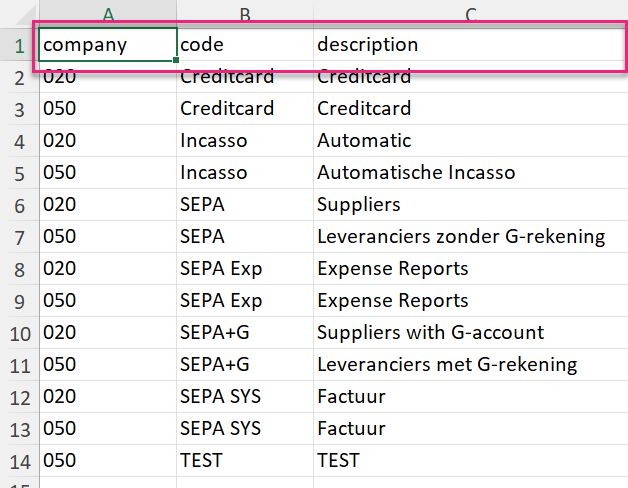The image size is (628, 488).
Task: Click 'SEPA' code cell in row 7
Action: (245, 237)
